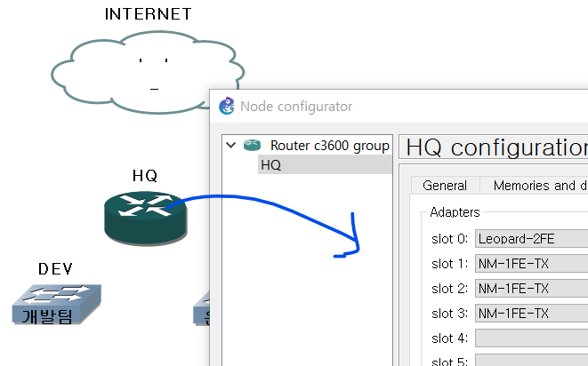Screen dimensions: 588x366
Task: Click the Node configurator window icon
Action: (227, 106)
